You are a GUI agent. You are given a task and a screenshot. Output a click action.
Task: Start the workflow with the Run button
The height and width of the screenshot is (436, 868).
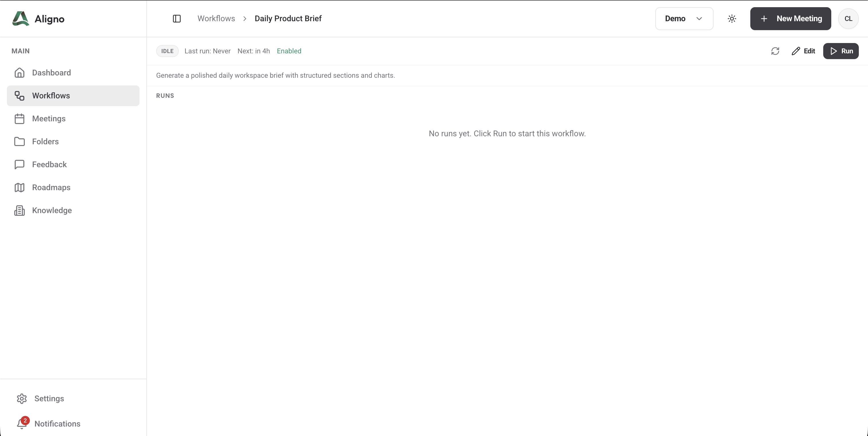(x=841, y=51)
